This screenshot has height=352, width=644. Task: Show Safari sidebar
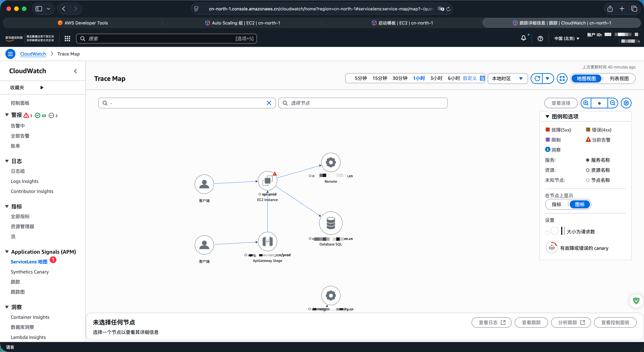39,9
